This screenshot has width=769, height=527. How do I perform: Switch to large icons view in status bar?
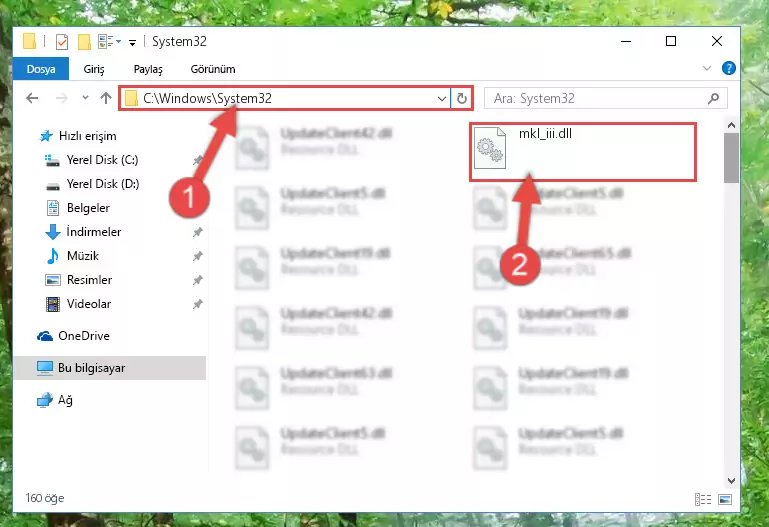(x=725, y=500)
